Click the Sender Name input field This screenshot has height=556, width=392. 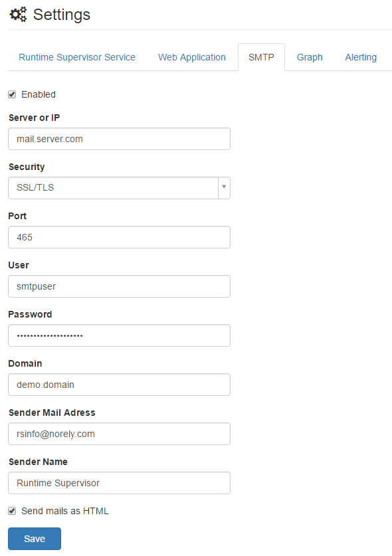[x=119, y=483]
